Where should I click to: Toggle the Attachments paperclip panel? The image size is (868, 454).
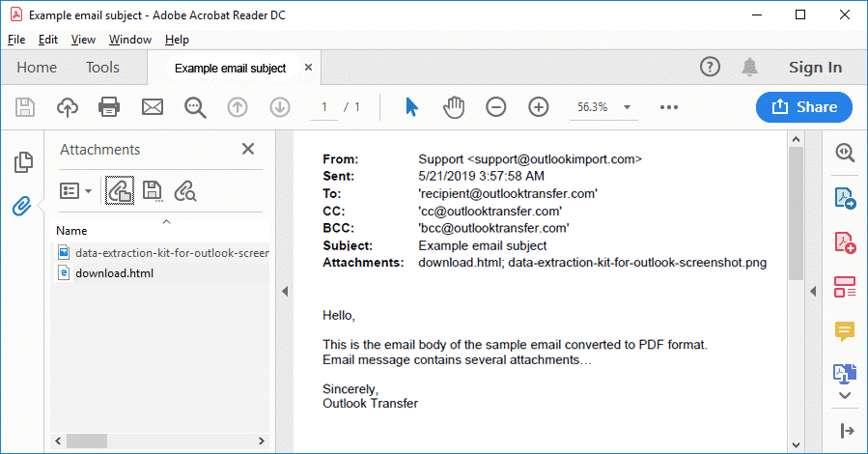tap(21, 206)
